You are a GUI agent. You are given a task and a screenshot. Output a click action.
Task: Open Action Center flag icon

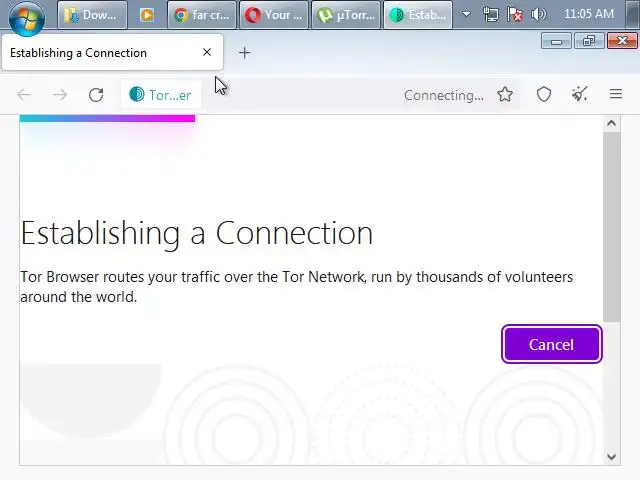coord(515,15)
